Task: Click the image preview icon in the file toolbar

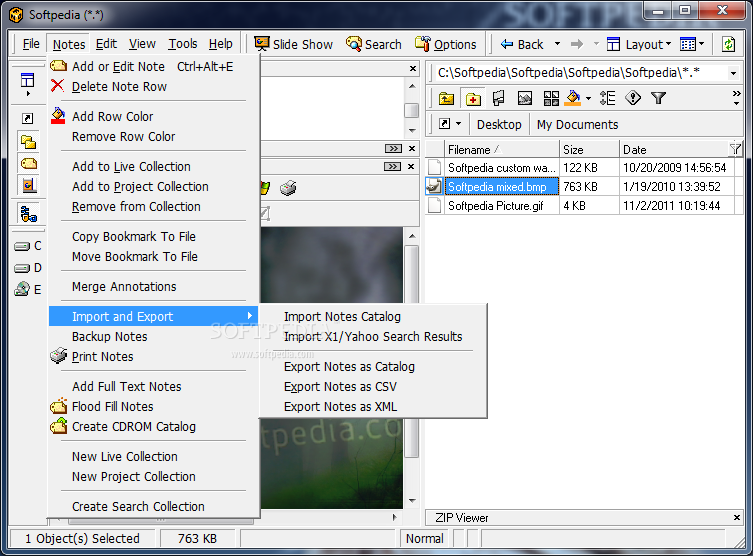Action: pos(524,98)
